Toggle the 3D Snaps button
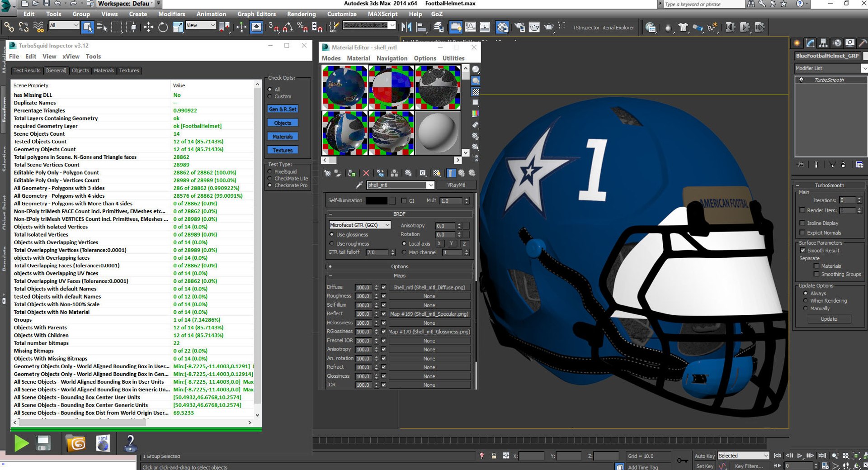Image resolution: width=868 pixels, height=470 pixels. [x=273, y=27]
